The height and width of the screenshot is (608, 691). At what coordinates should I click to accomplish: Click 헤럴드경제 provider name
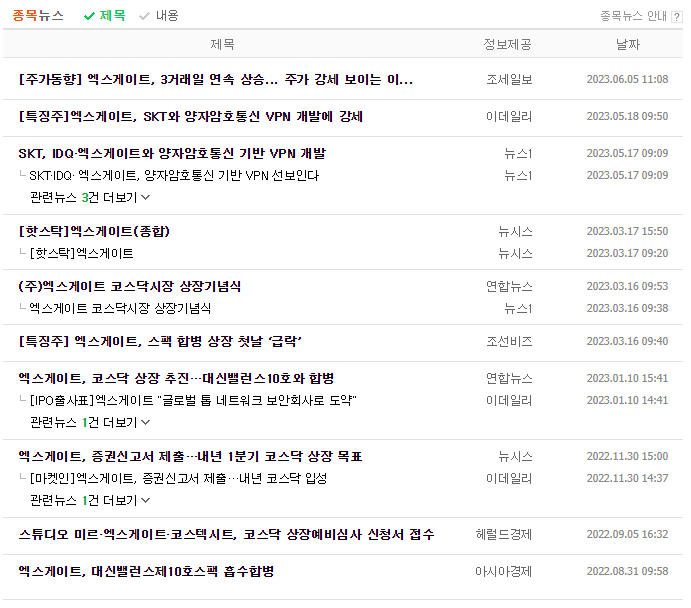pyautogui.click(x=504, y=534)
